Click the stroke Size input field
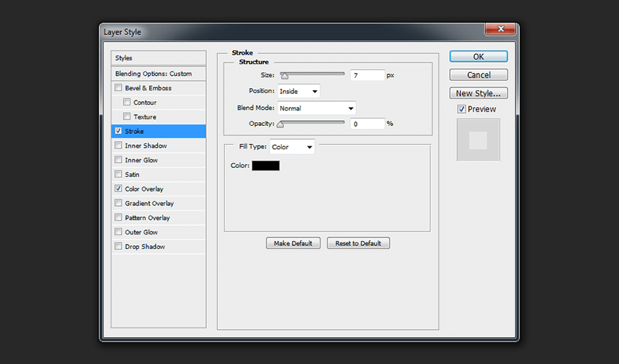619x364 pixels. [367, 75]
